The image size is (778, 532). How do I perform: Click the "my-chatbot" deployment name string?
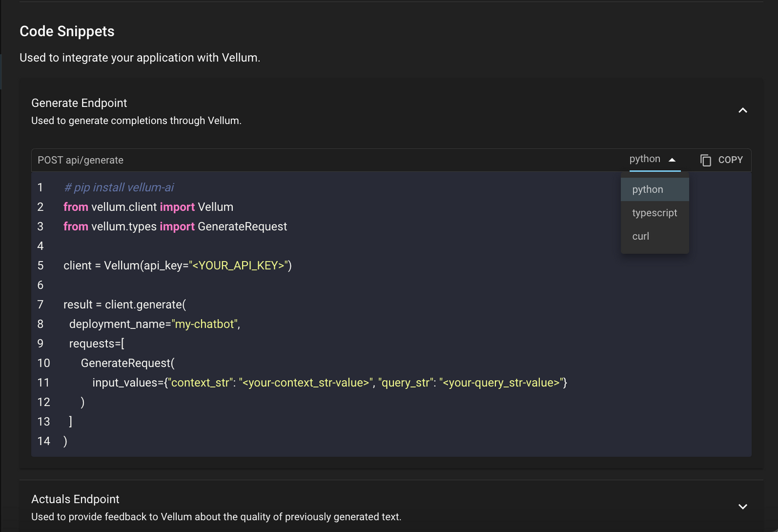pyautogui.click(x=204, y=324)
